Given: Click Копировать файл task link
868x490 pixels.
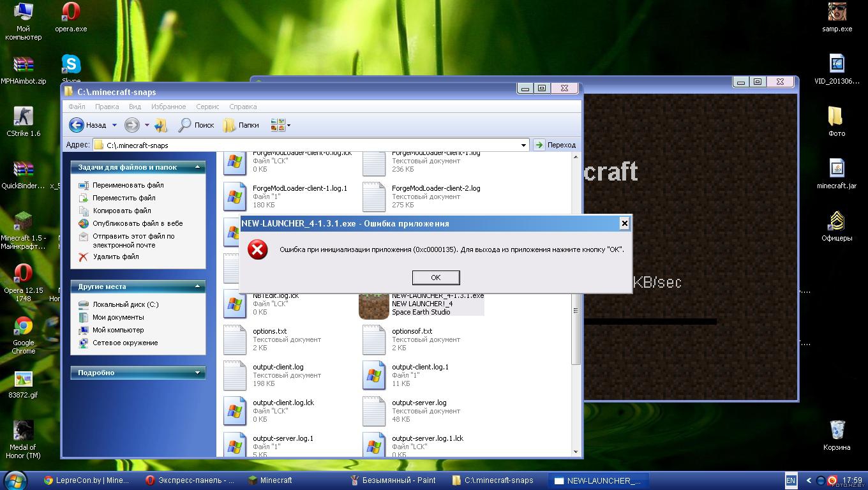Looking at the screenshot, I should click(x=122, y=211).
